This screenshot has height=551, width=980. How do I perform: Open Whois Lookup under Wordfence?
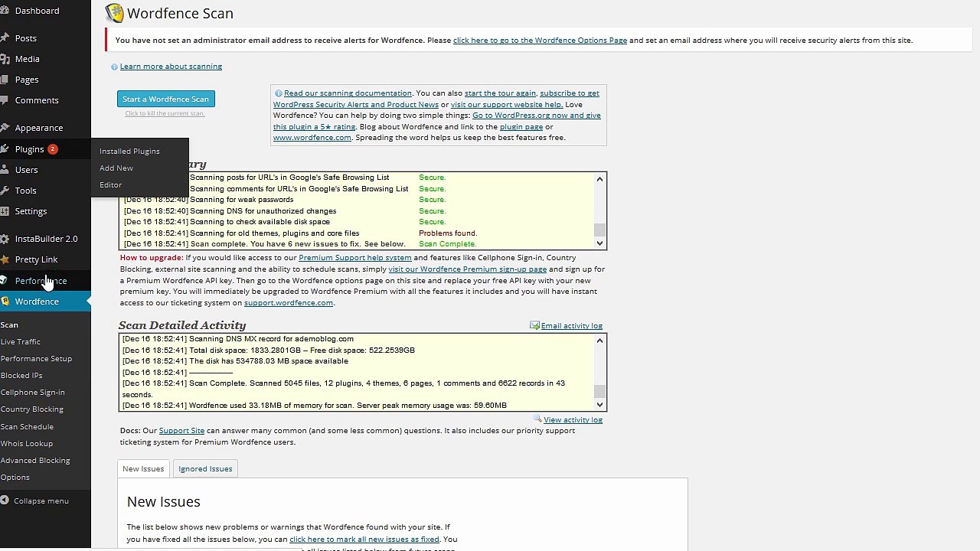click(27, 444)
